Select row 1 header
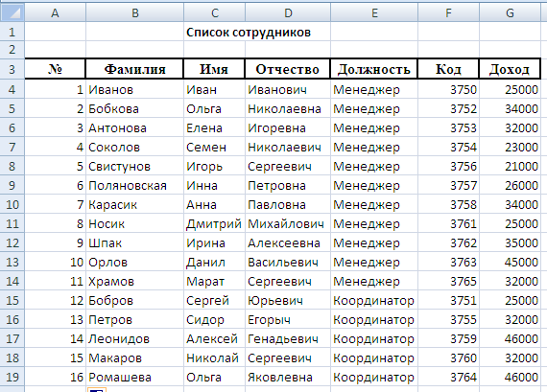Image resolution: width=547 pixels, height=392 pixels. 12,32
